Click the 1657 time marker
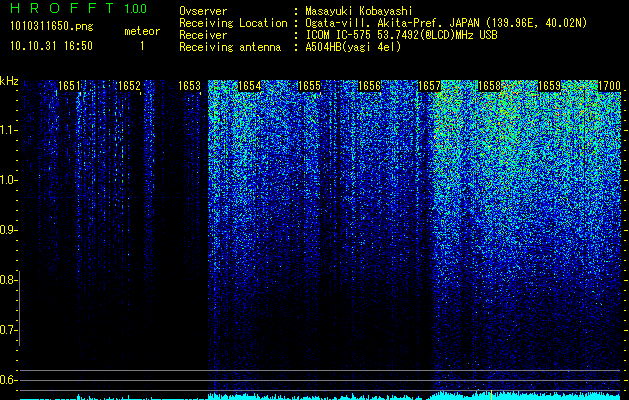 429,86
